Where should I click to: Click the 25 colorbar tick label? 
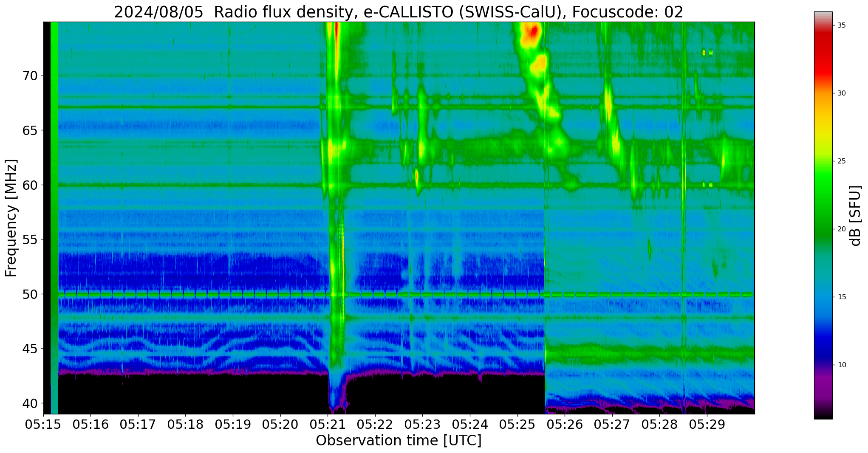point(842,161)
